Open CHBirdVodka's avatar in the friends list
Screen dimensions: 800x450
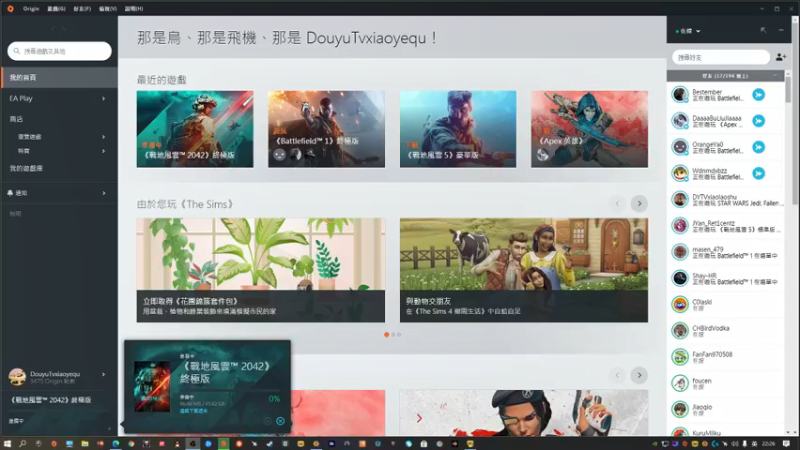coord(680,331)
